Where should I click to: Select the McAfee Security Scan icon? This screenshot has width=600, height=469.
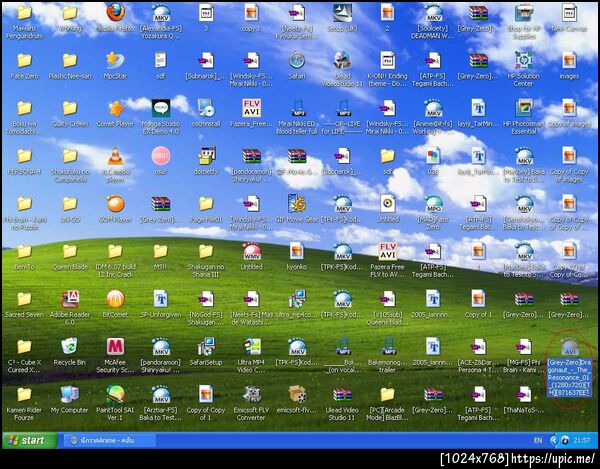coord(115,347)
